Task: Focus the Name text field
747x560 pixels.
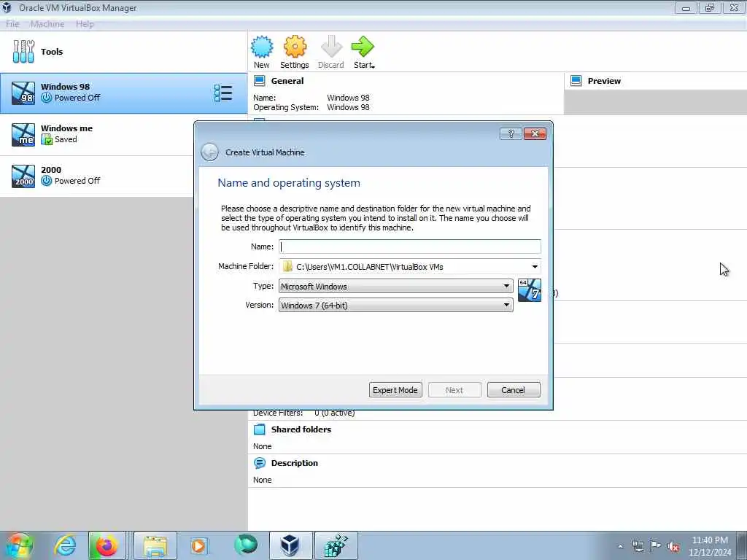Action: [410, 246]
